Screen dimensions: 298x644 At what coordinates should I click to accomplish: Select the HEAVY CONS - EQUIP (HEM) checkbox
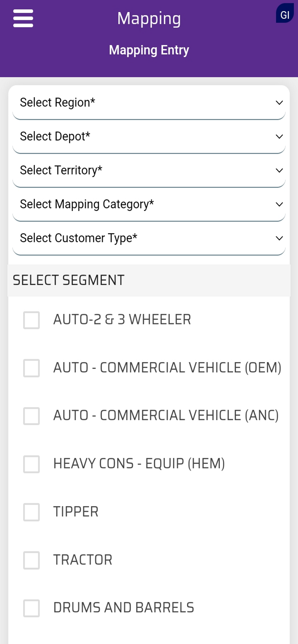tap(32, 464)
